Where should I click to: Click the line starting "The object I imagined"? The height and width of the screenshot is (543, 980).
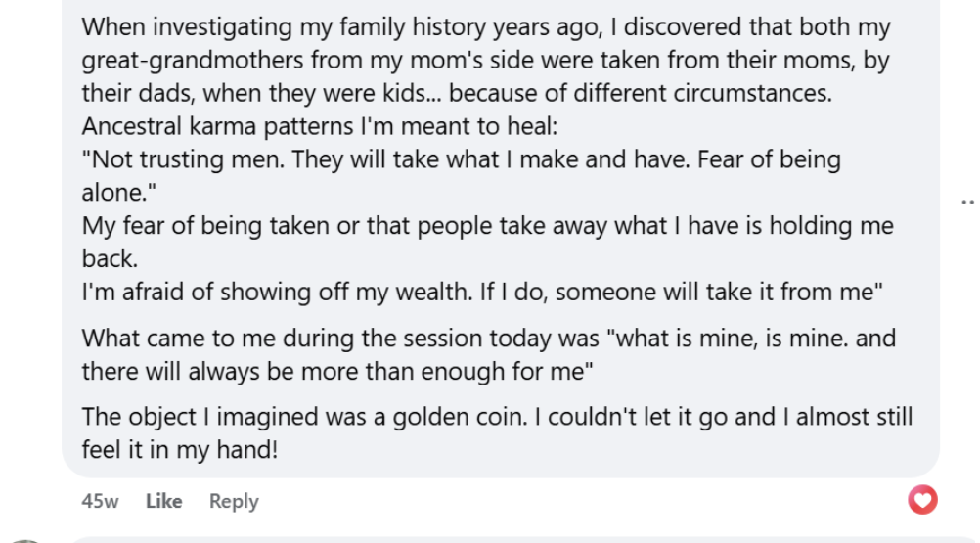point(497,417)
